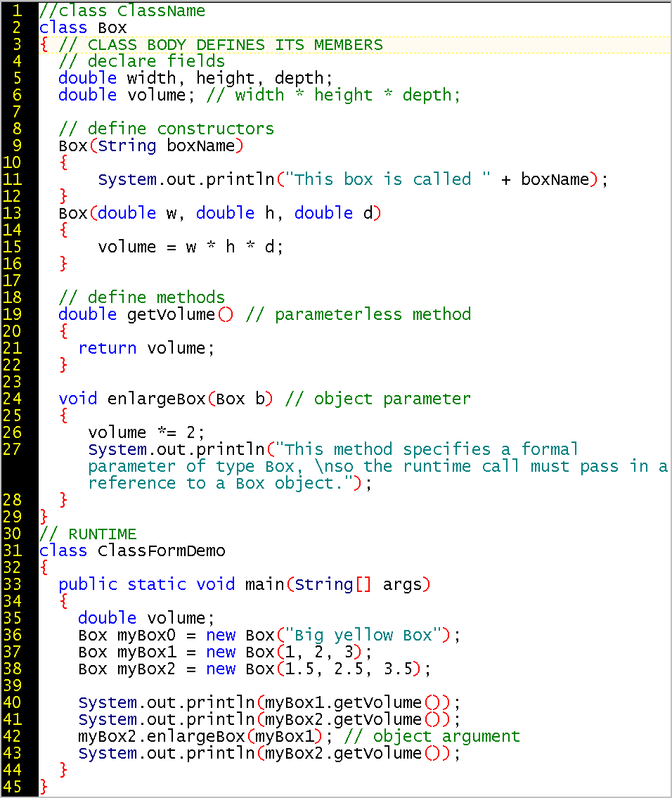Viewport: 672px width, 798px height.
Task: Click the '// parameterless method' comment
Action: (x=358, y=314)
